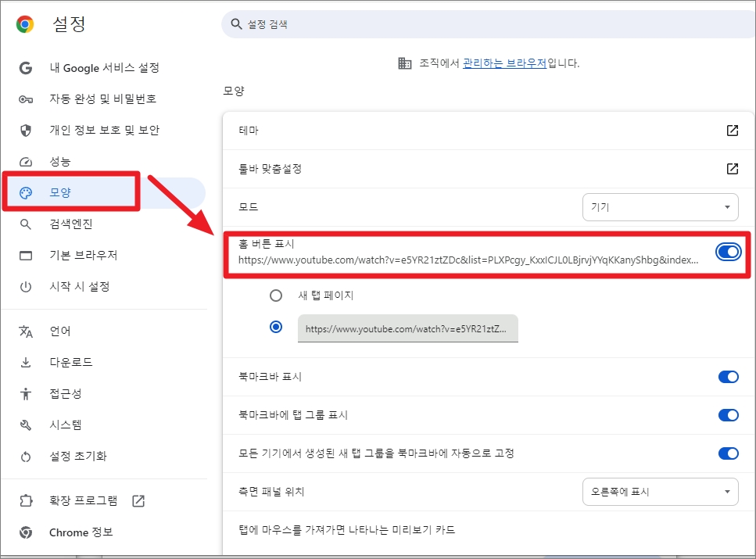Click the wrench icon beside 시스템
The image size is (756, 559).
pos(26,425)
